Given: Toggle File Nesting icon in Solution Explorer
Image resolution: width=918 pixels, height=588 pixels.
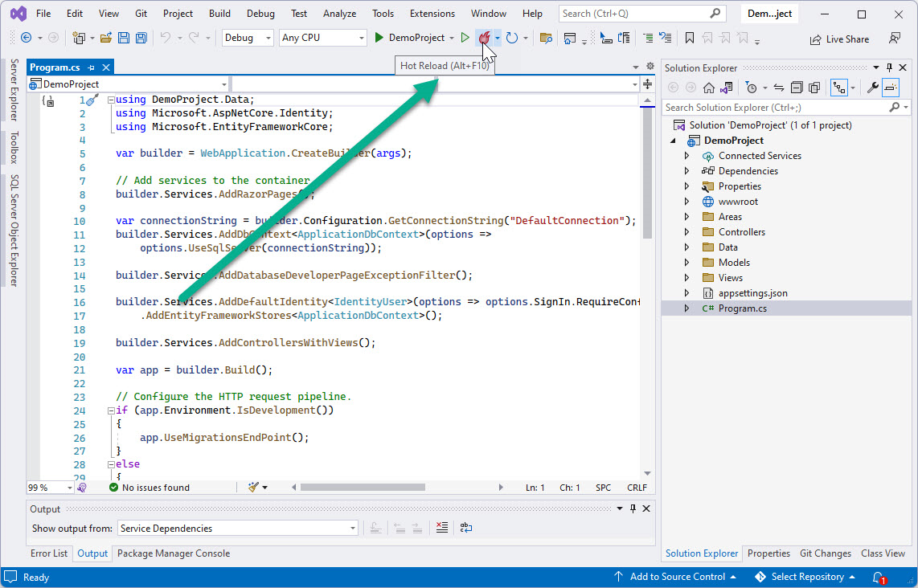Looking at the screenshot, I should coord(839,88).
